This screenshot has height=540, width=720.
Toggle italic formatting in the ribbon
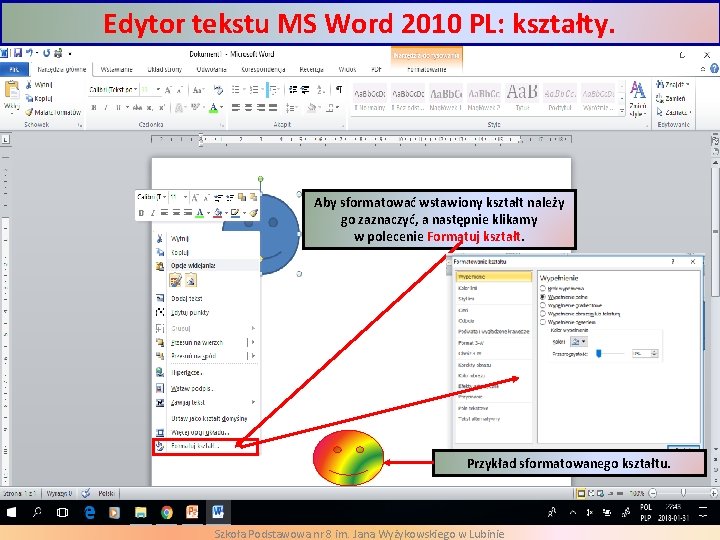point(106,107)
